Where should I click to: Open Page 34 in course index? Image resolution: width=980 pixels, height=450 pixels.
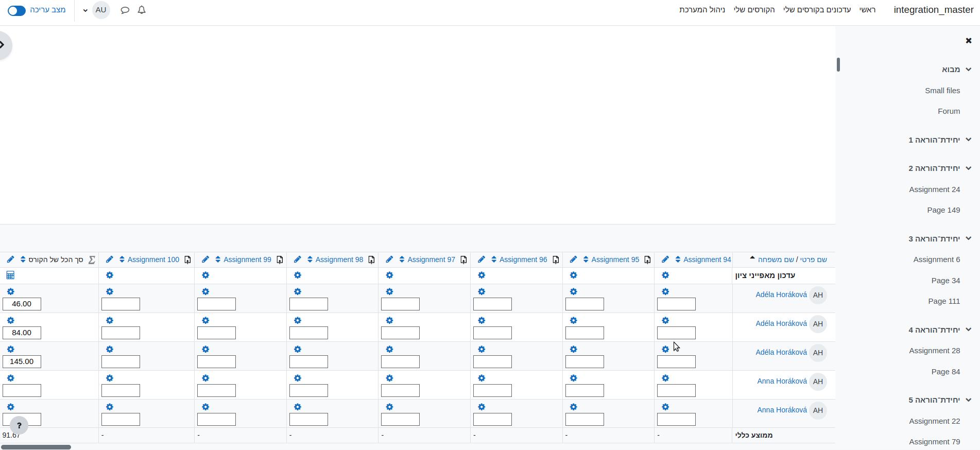point(945,281)
